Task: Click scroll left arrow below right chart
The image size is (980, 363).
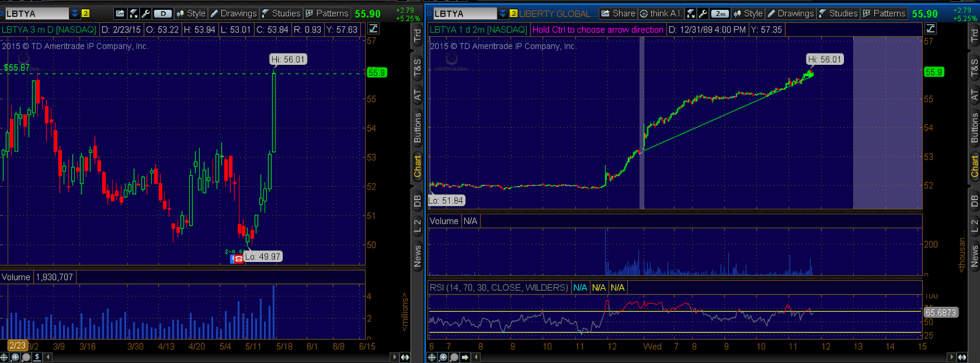Action: click(476, 357)
